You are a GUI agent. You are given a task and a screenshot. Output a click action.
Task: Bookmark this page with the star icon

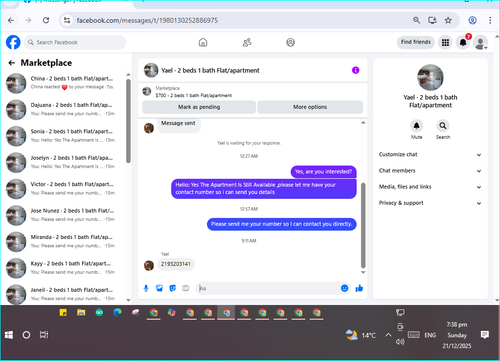pos(448,20)
